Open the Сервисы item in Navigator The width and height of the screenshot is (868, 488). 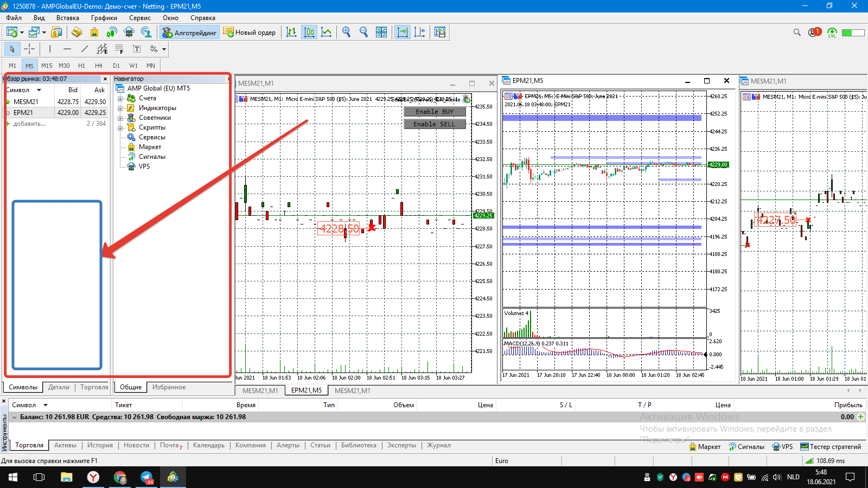[152, 137]
